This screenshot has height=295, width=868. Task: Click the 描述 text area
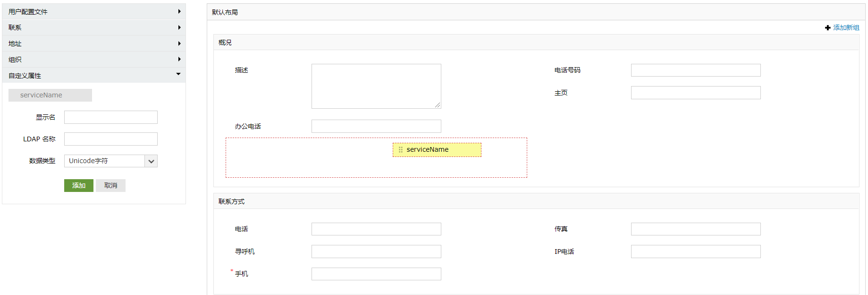pyautogui.click(x=376, y=86)
